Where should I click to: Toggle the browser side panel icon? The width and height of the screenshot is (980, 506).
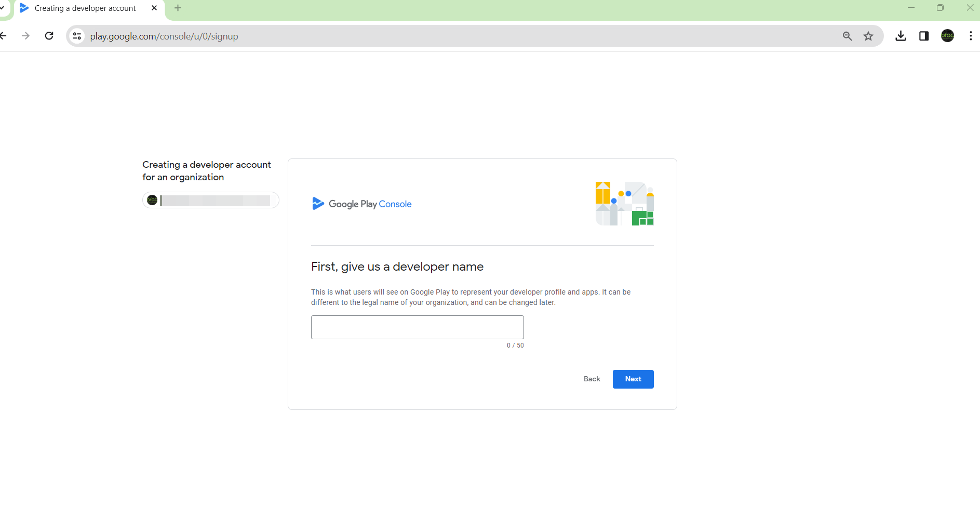click(924, 36)
